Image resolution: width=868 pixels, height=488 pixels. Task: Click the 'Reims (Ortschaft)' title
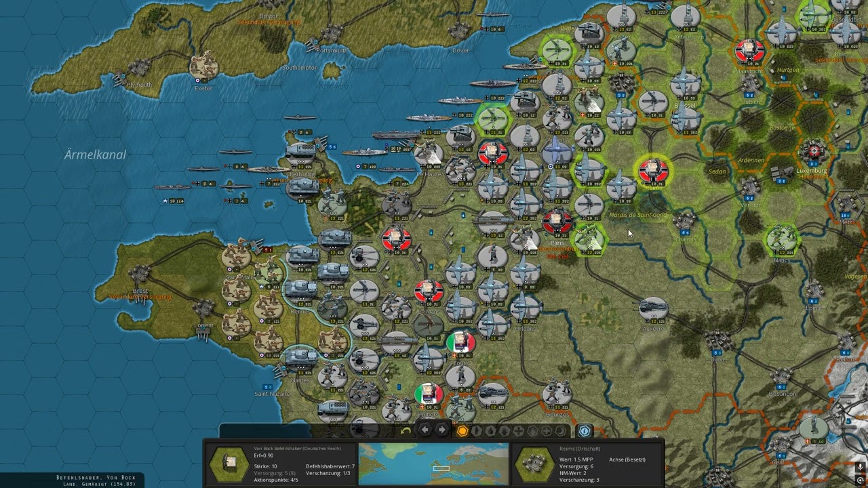click(x=580, y=449)
